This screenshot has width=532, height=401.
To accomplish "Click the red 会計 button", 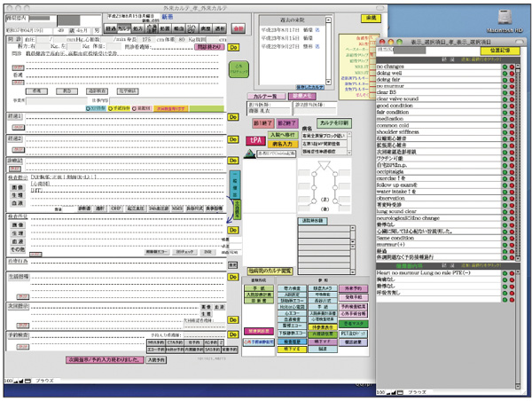I will click(239, 28).
